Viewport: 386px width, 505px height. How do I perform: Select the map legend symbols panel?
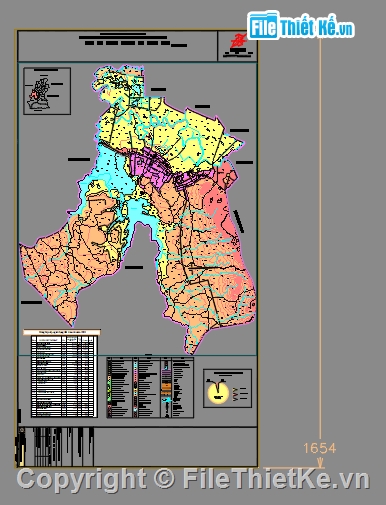click(150, 387)
